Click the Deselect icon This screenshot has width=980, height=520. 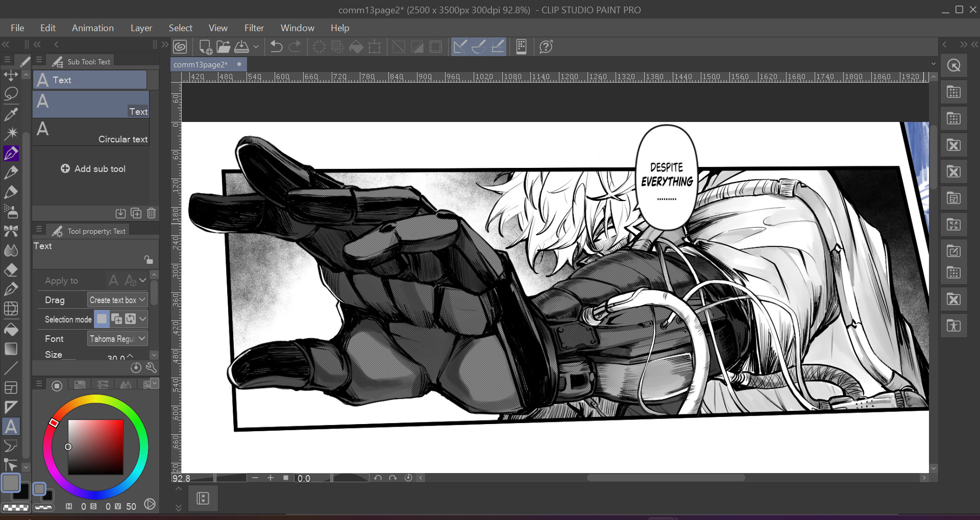399,47
